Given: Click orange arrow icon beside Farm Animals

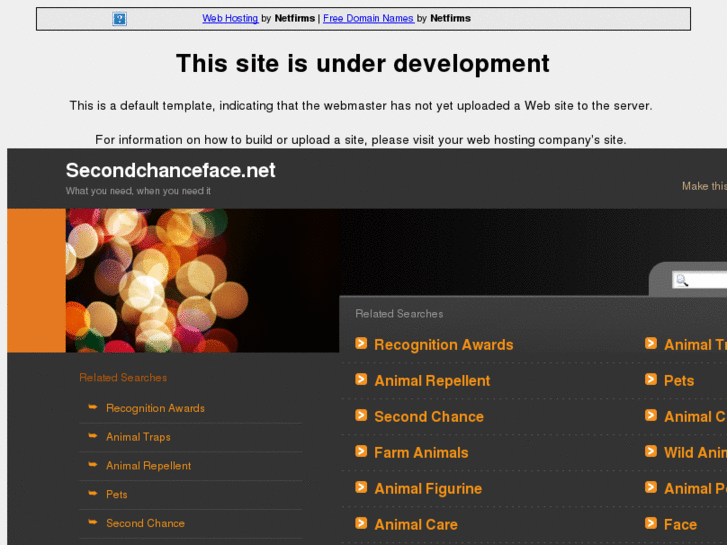Looking at the screenshot, I should point(361,451).
